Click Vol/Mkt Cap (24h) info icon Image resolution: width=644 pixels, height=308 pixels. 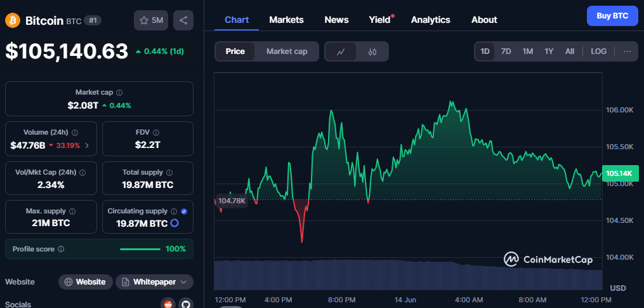(x=82, y=173)
